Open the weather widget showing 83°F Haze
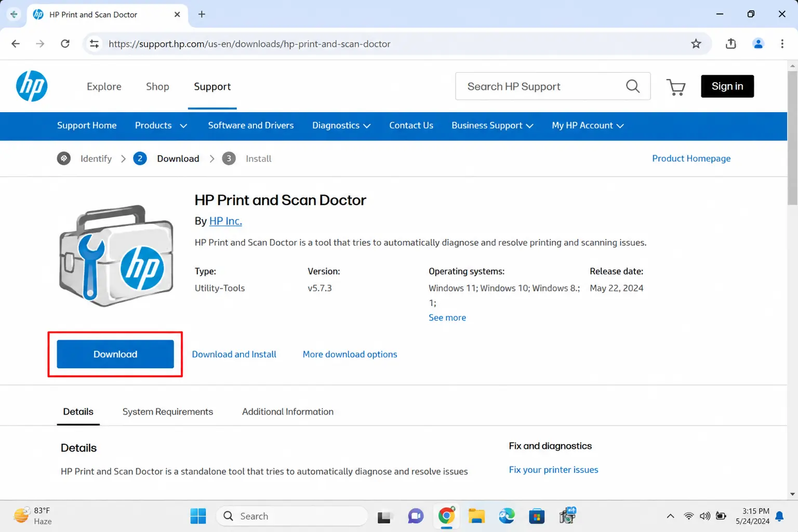 [33, 516]
